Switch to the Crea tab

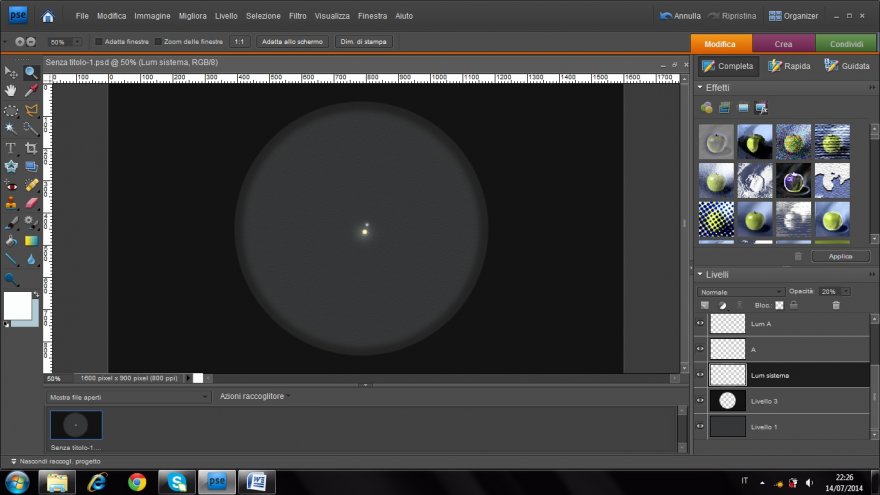[x=783, y=44]
